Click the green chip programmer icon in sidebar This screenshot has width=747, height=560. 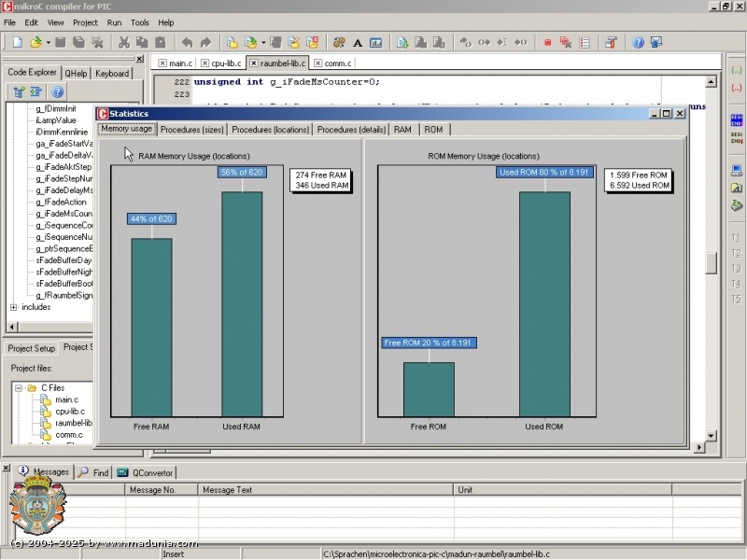[737, 205]
